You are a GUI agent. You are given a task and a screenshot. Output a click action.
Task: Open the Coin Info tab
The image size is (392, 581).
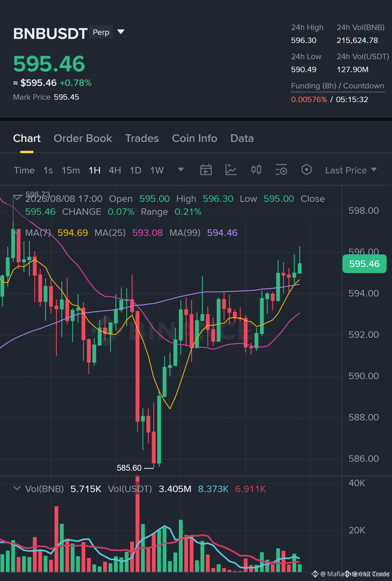(195, 138)
